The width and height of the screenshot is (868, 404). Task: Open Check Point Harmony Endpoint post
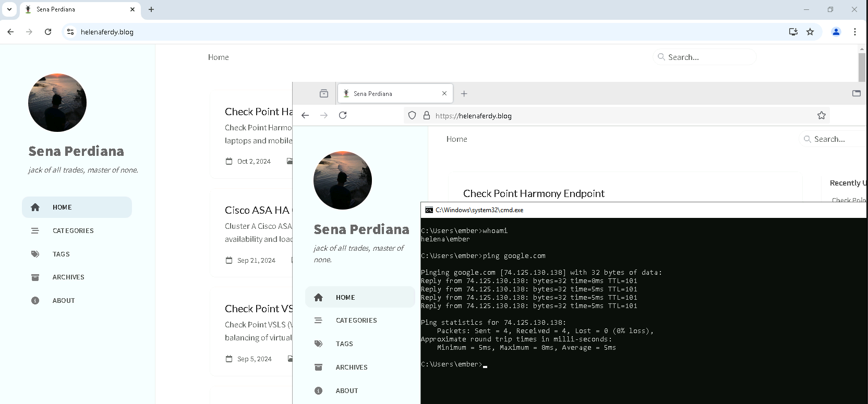tap(533, 193)
